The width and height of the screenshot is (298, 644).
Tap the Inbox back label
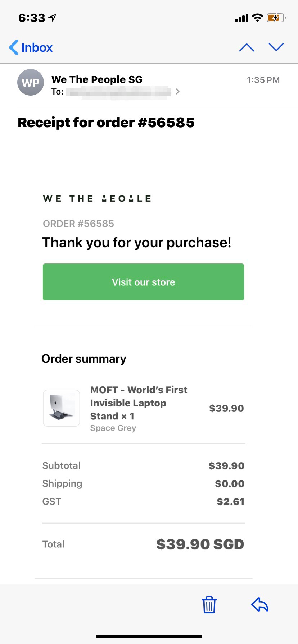(37, 47)
